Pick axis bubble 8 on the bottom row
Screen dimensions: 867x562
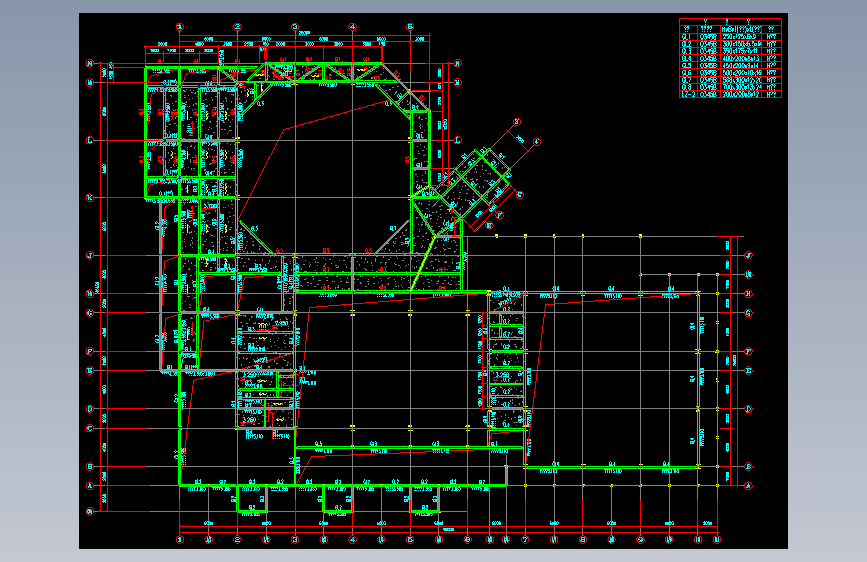[583, 539]
